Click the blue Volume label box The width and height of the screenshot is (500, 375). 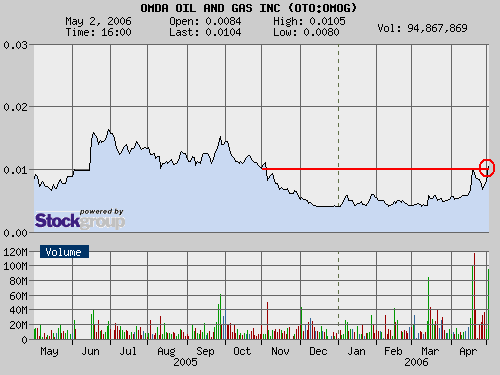click(64, 252)
